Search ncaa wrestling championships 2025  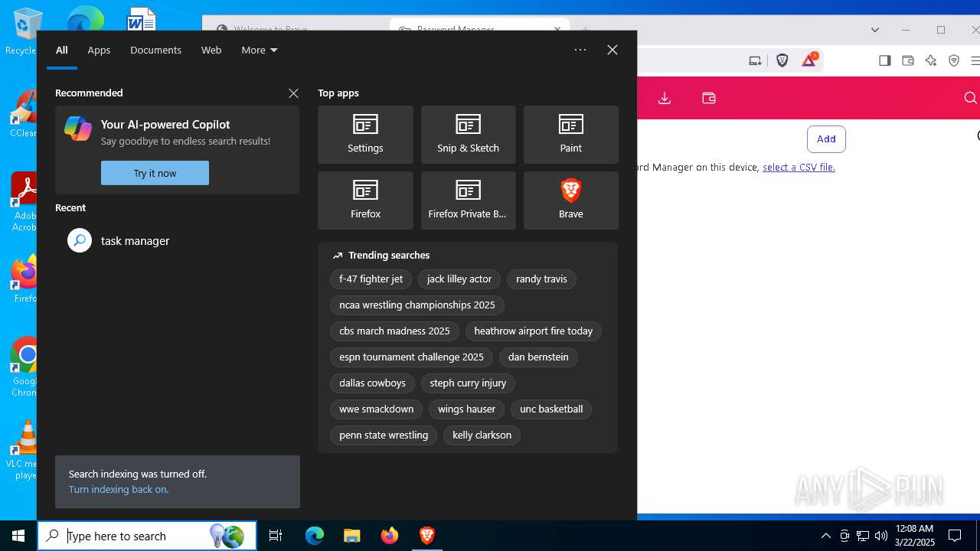[x=417, y=305]
